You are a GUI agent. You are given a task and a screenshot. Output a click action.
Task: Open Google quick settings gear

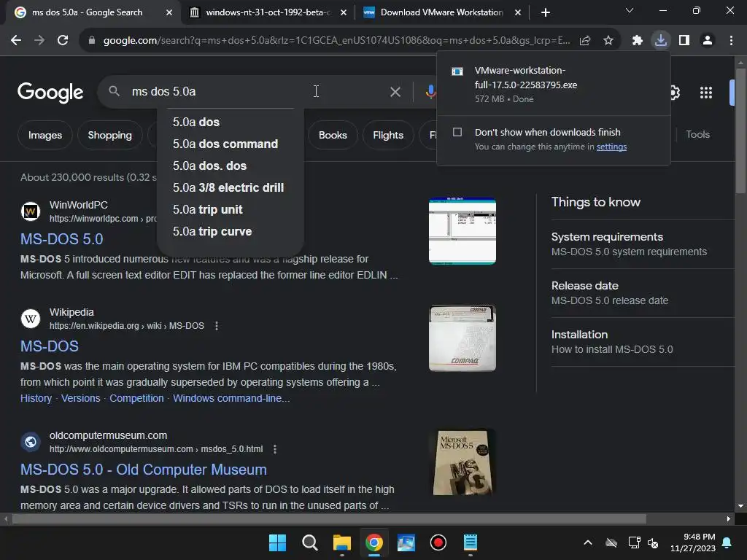click(x=675, y=93)
